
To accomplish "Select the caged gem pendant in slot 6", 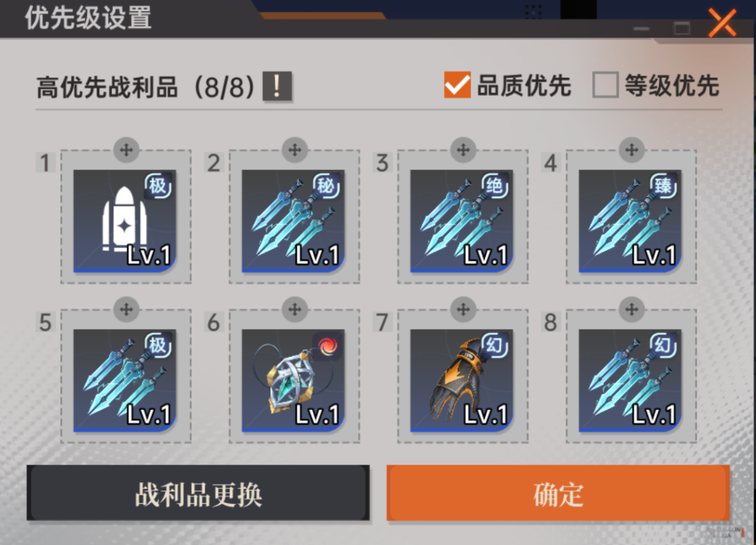I will [x=293, y=380].
